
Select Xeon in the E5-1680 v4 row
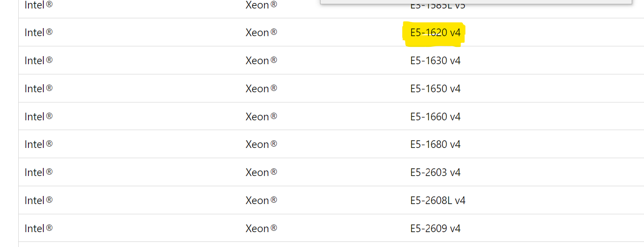pos(257,145)
